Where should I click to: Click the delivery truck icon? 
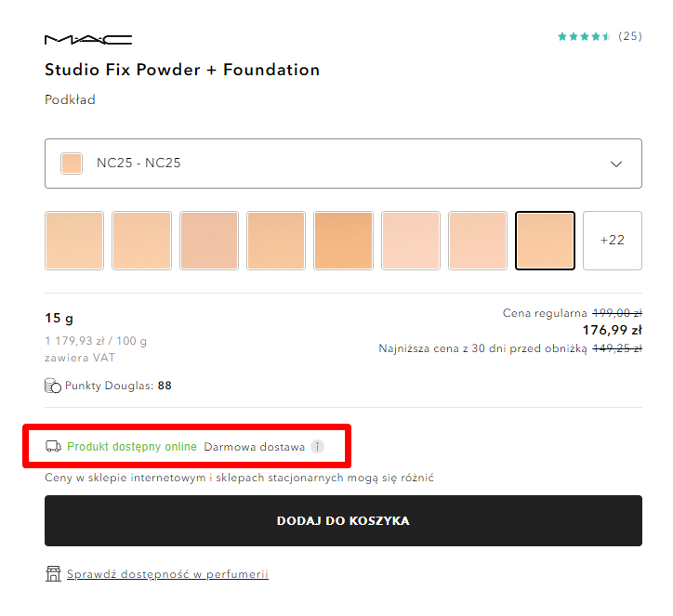click(x=53, y=447)
